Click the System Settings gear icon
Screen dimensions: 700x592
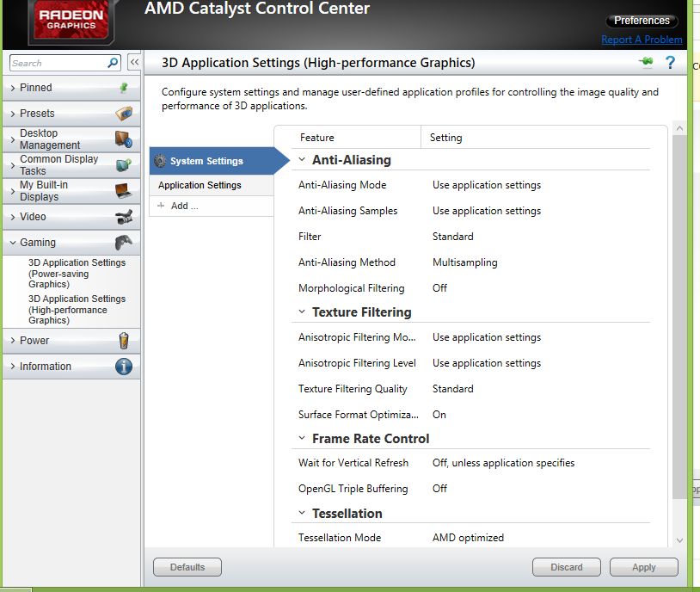pyautogui.click(x=160, y=161)
